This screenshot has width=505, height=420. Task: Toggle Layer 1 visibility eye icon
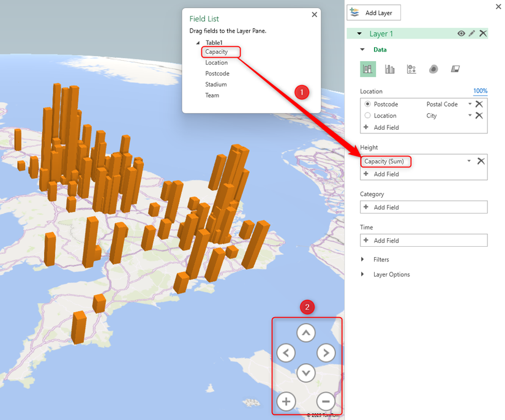coord(462,34)
